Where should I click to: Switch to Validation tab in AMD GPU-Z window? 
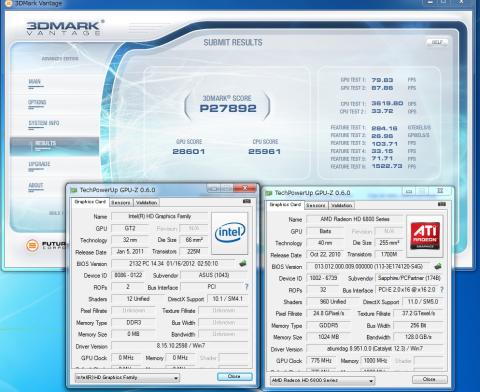pos(342,205)
